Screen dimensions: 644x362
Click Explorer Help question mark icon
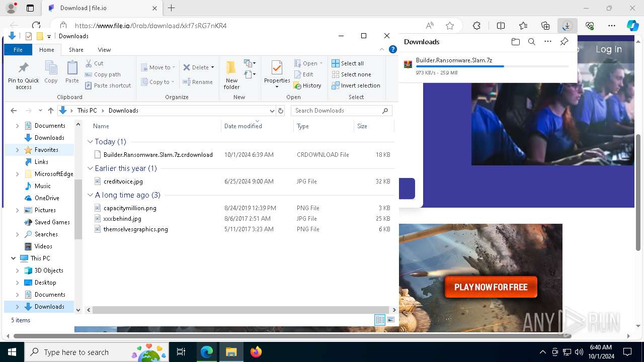click(x=393, y=50)
